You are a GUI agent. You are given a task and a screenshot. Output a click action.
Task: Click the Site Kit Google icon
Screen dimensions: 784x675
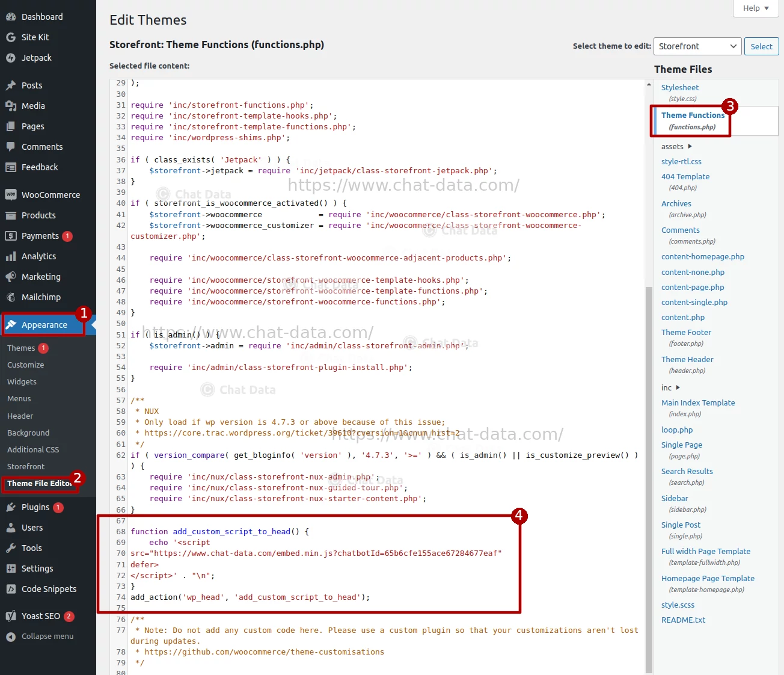tap(11, 37)
